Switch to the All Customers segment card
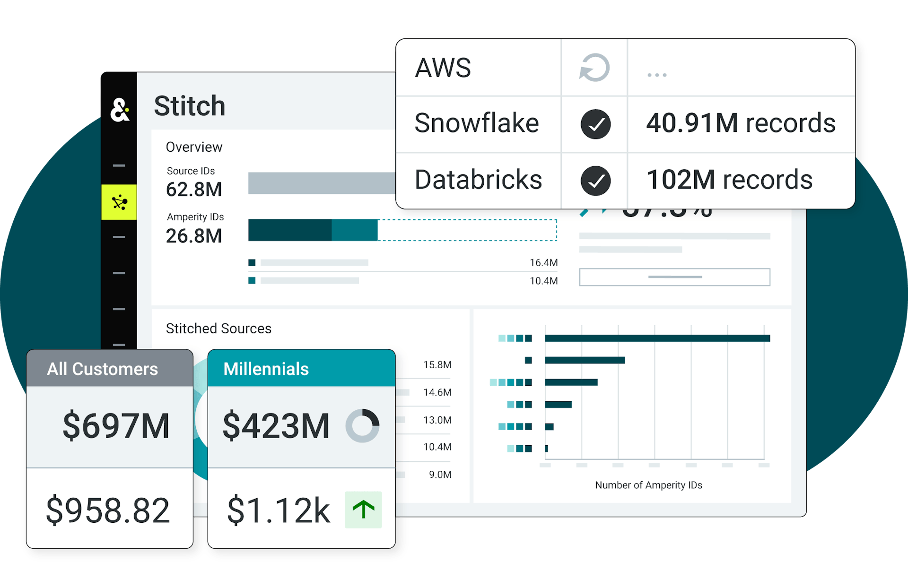 tap(102, 369)
